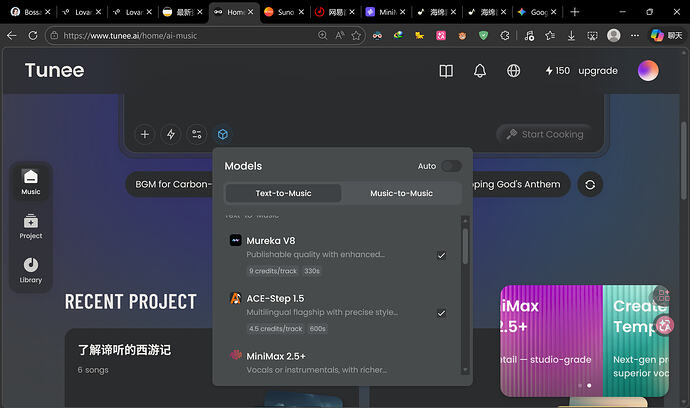Click the RECENT PROJECT heading
The image size is (690, 408).
[x=131, y=301]
